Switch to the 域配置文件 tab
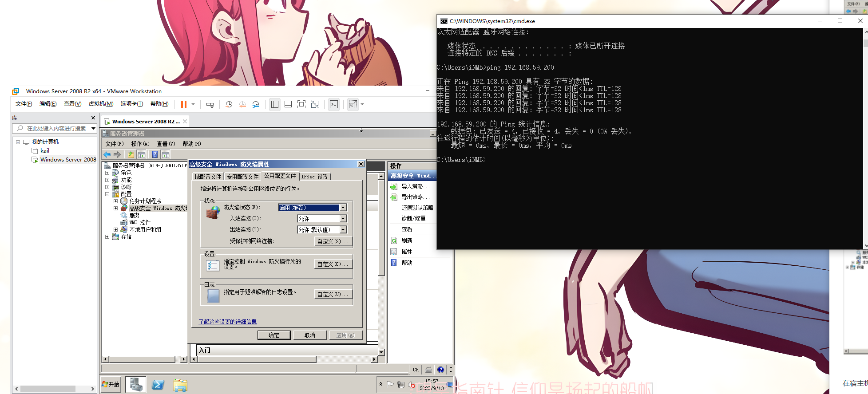The image size is (868, 394). (208, 177)
